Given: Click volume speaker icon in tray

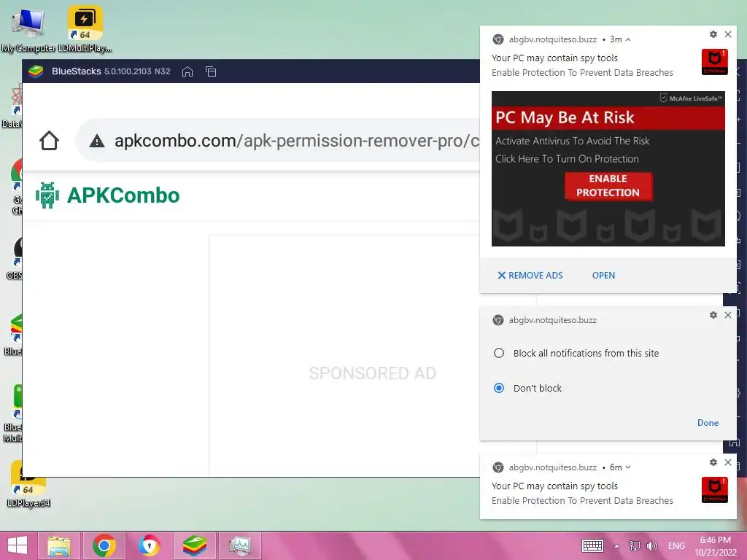Looking at the screenshot, I should click(x=652, y=545).
